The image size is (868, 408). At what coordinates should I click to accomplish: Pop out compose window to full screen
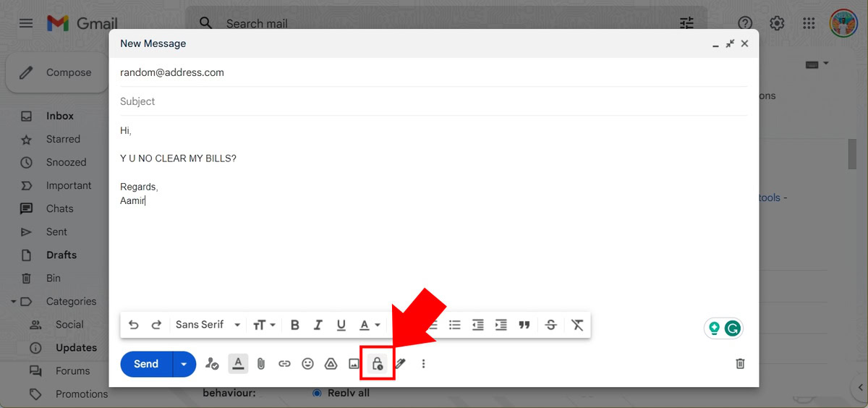pyautogui.click(x=730, y=43)
